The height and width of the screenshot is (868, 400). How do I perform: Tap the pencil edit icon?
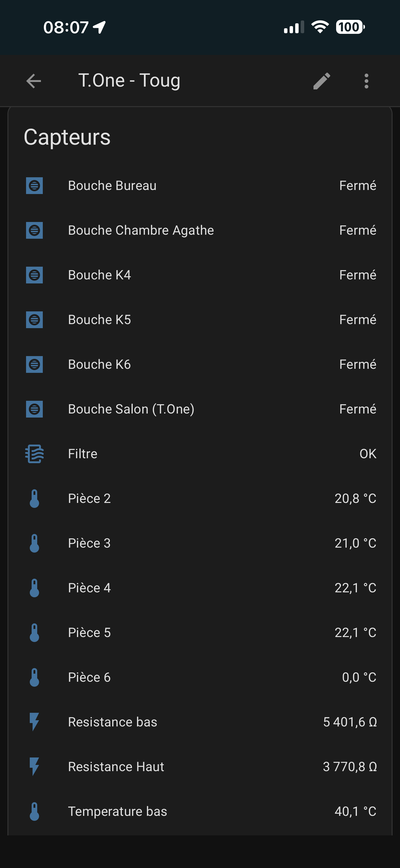pyautogui.click(x=322, y=81)
